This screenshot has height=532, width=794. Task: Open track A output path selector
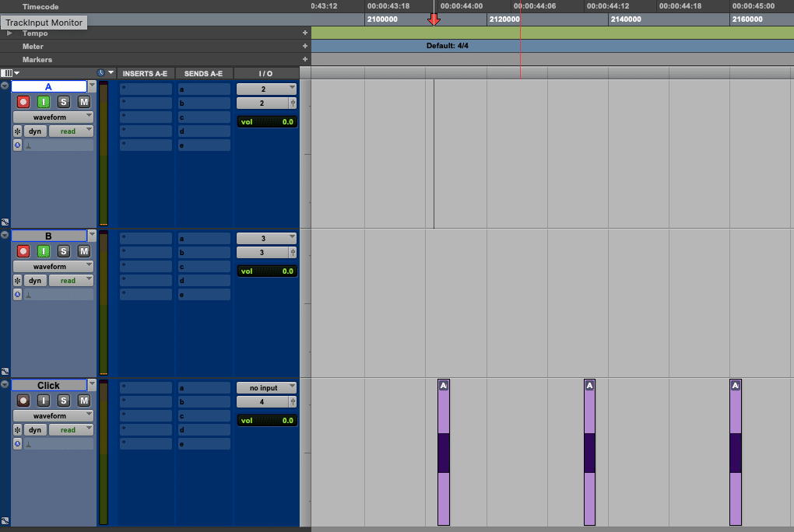pos(262,103)
